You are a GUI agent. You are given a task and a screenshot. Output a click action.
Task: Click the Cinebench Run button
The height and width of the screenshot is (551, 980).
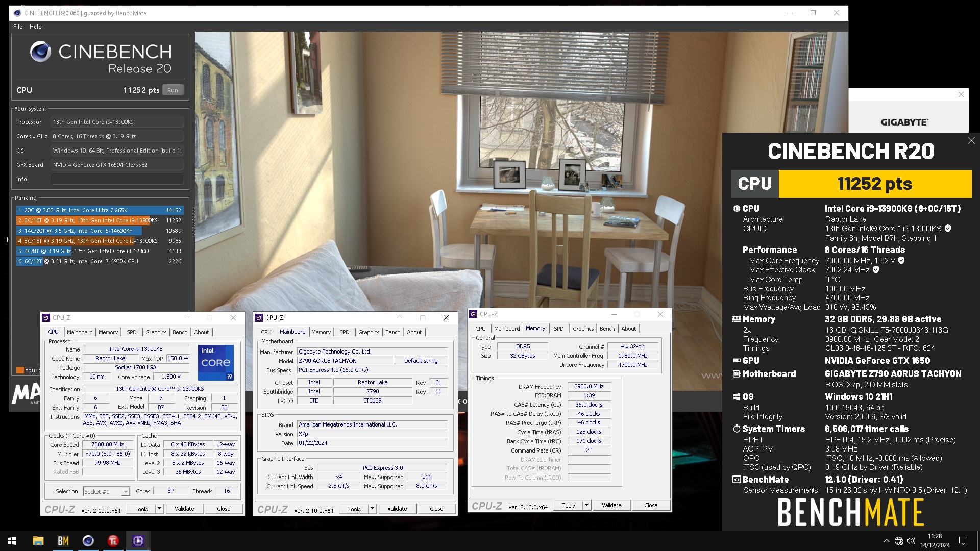tap(173, 90)
